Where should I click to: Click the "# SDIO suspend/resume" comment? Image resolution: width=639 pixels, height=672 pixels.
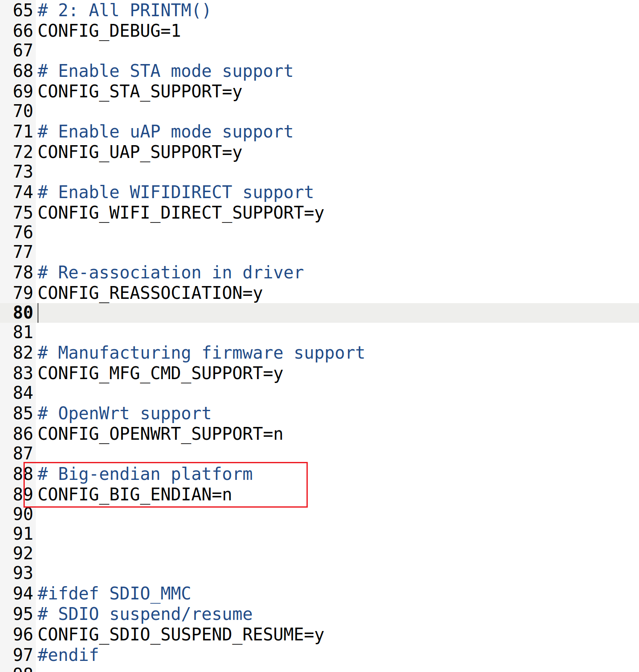145,614
